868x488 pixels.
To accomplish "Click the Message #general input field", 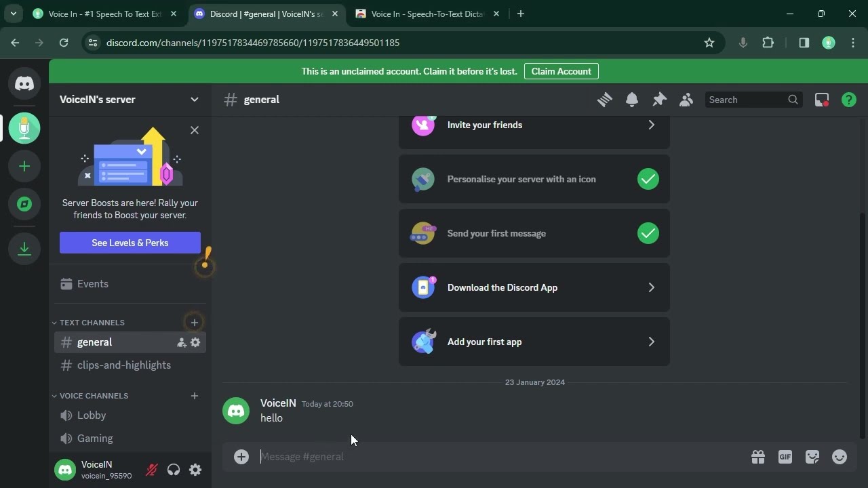I will coord(502,457).
